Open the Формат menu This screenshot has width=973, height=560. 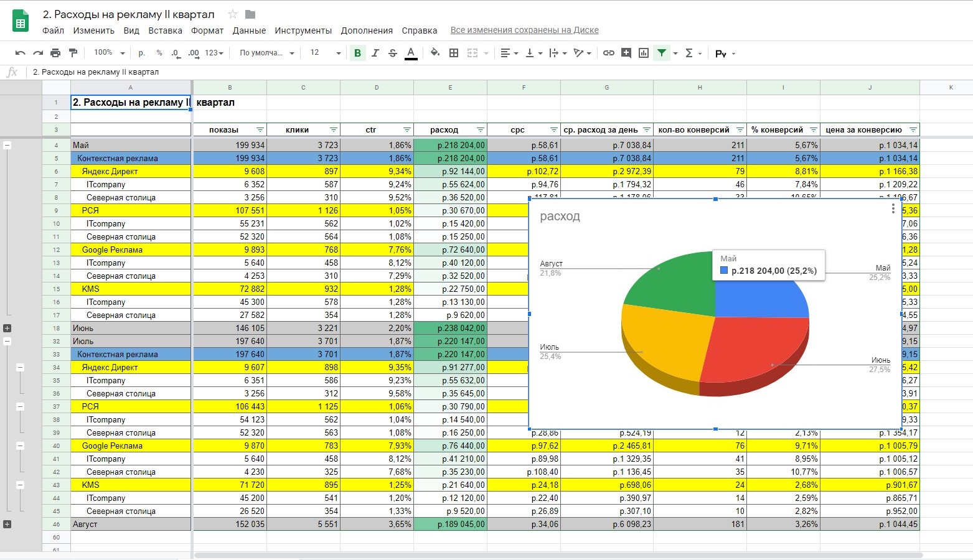pos(207,30)
